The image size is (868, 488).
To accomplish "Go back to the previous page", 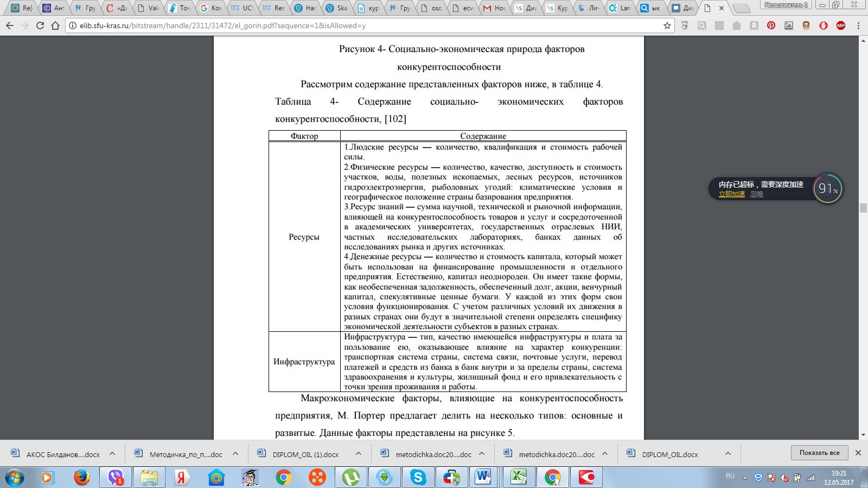I will coord(10,25).
